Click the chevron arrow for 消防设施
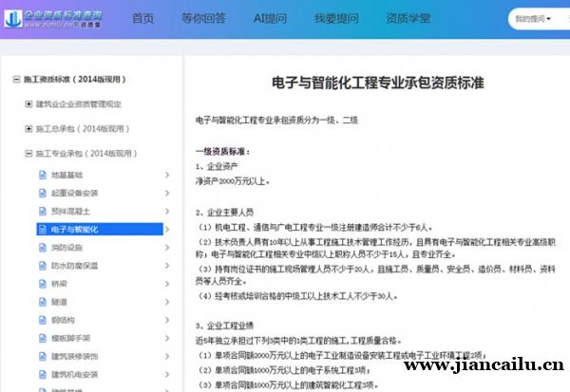Image resolution: width=570 pixels, height=392 pixels. pos(167,248)
